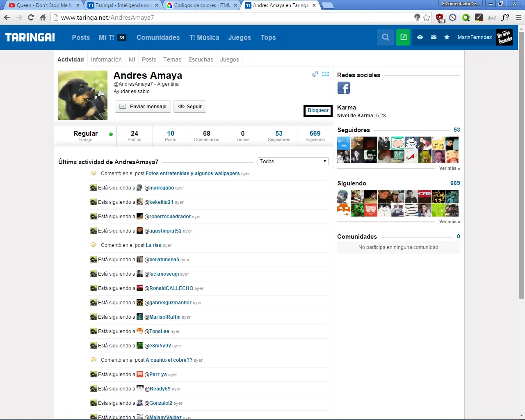Open the @robertocuadrador profile link

point(167,217)
